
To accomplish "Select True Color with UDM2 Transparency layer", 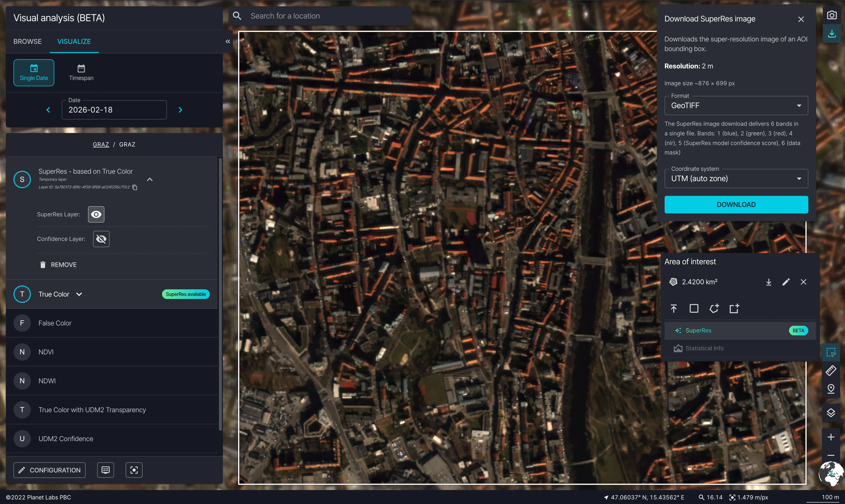I will (x=112, y=410).
